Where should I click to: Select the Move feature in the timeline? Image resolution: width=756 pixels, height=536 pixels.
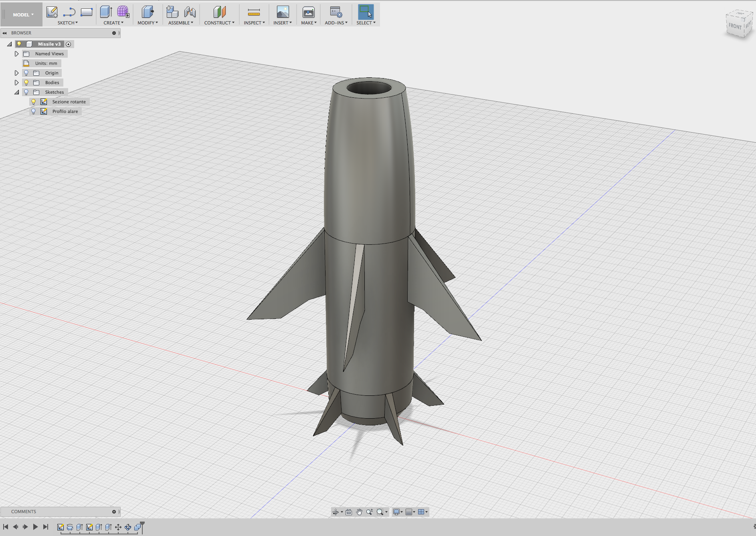118,527
